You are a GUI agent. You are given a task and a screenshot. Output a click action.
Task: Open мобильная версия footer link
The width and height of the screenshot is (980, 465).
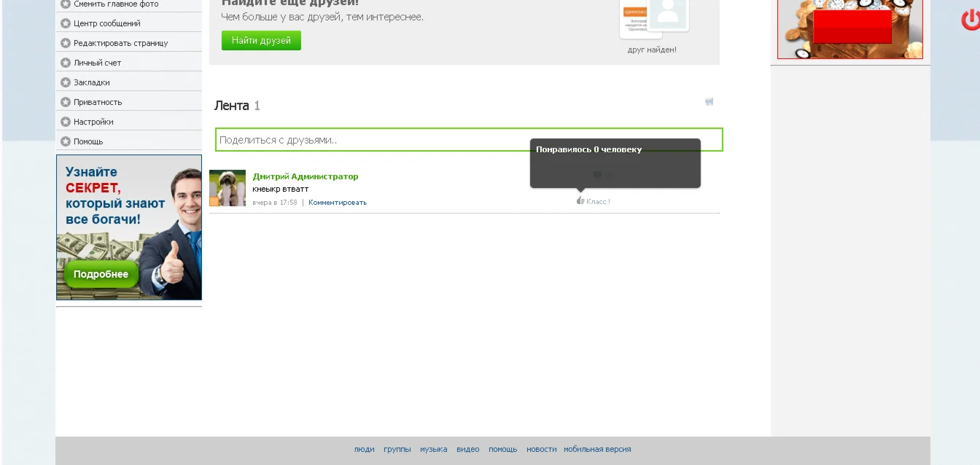(597, 450)
